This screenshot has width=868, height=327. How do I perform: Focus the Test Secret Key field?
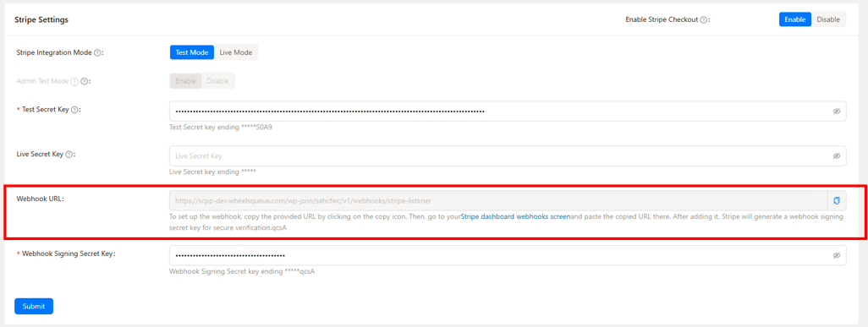508,112
